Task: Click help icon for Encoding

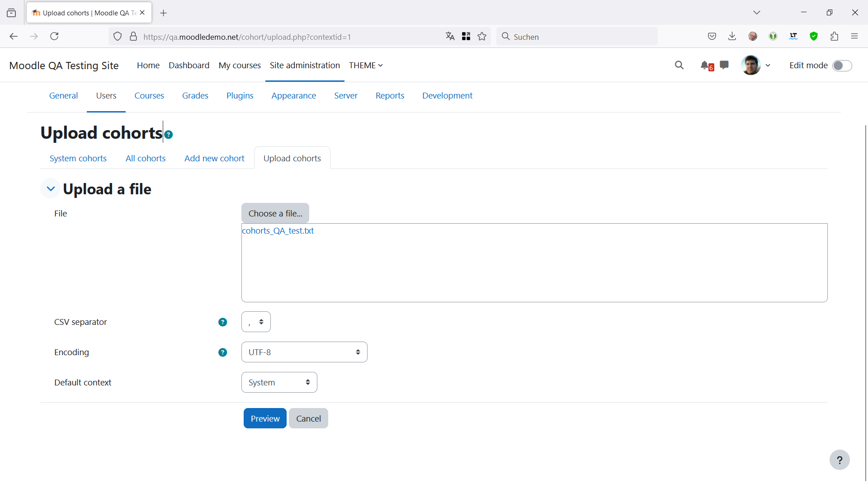Action: click(223, 352)
